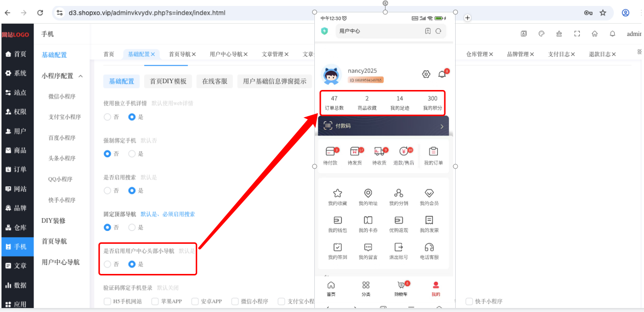Expand the 付款码 arrow in phone preview
This screenshot has height=312, width=644.
point(442,127)
